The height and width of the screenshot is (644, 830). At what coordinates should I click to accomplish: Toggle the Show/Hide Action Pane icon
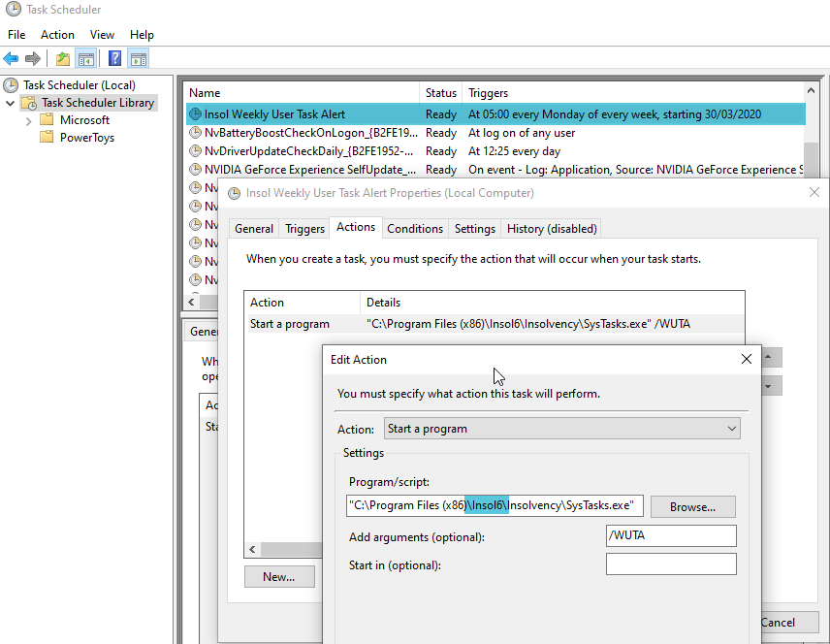click(138, 58)
